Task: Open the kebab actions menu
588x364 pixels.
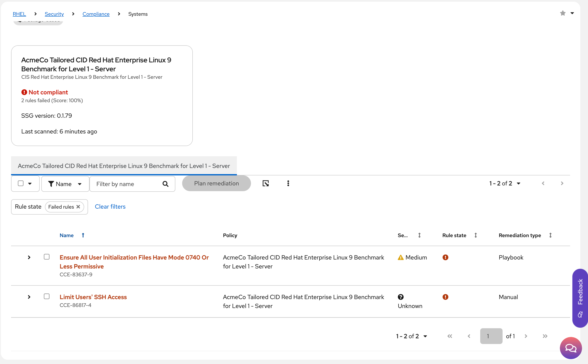Action: click(x=288, y=183)
